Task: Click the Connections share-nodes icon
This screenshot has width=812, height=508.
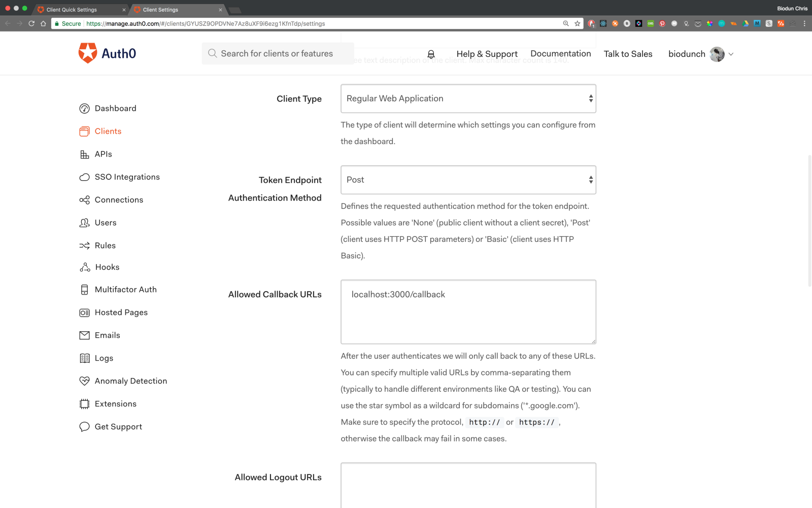Action: 84,200
